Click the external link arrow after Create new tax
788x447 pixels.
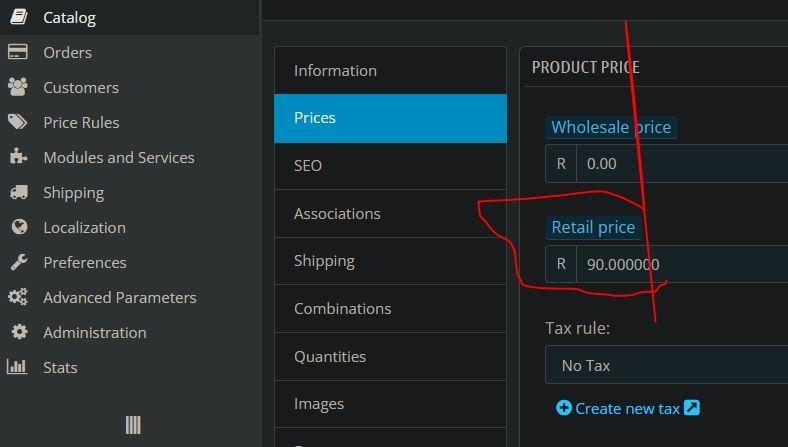point(692,407)
